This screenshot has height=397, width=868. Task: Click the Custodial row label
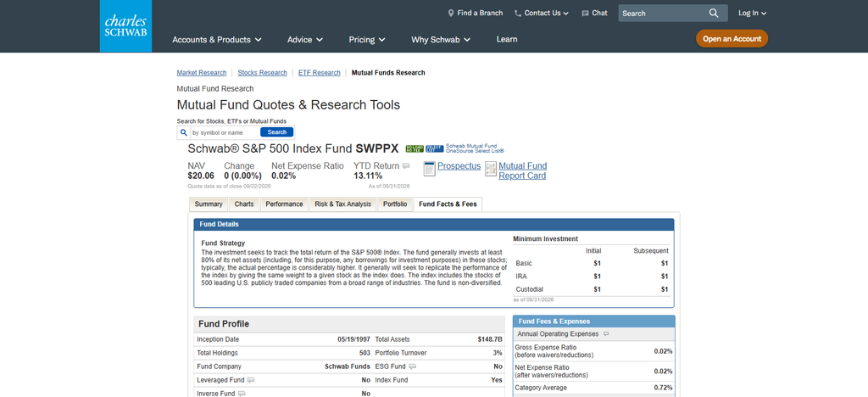pos(530,289)
